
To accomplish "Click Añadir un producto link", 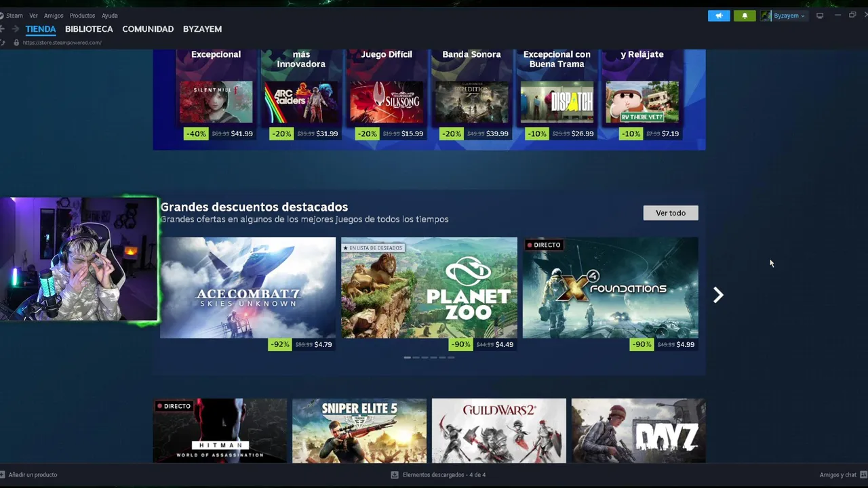I will tap(33, 474).
